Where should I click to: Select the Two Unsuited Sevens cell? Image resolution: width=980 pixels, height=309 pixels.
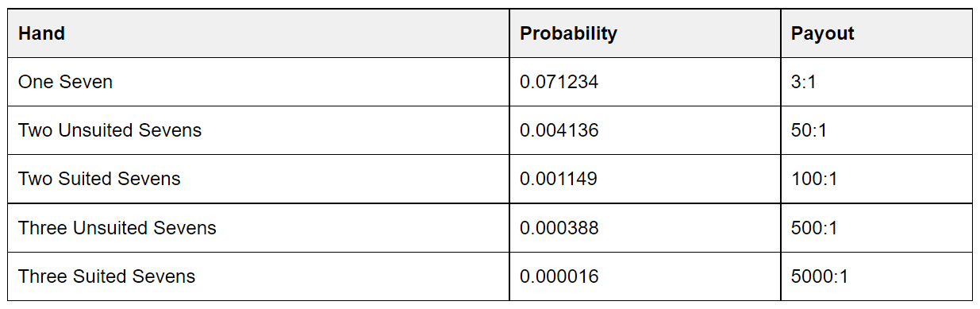[x=259, y=130]
